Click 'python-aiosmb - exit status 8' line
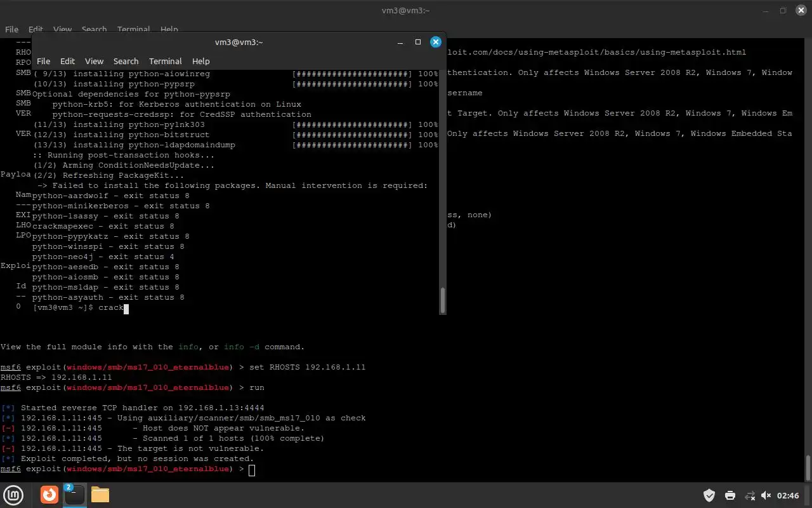The image size is (812, 508). coord(105,277)
